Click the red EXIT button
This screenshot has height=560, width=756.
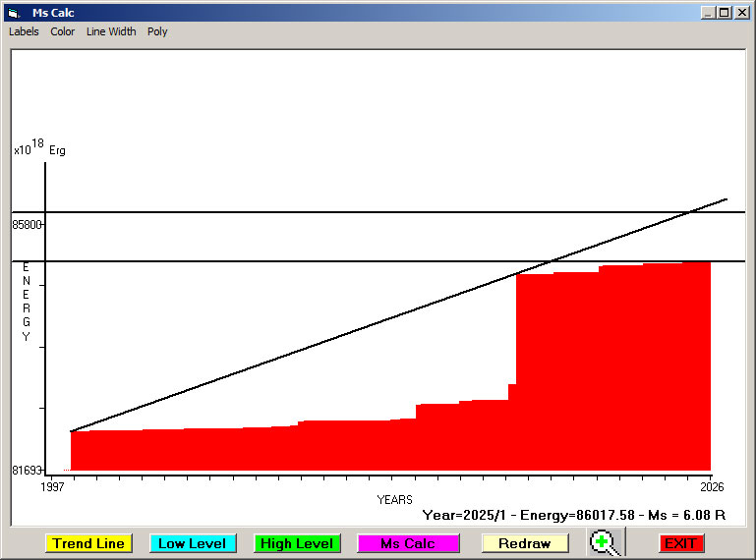click(680, 543)
